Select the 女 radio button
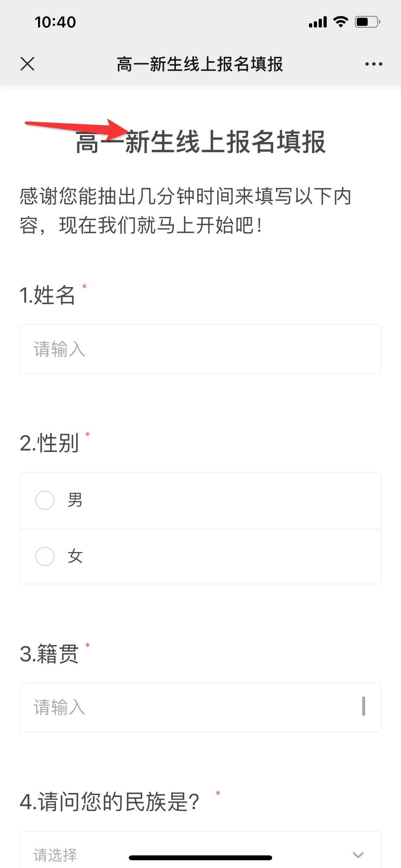This screenshot has width=401, height=868. [x=45, y=556]
